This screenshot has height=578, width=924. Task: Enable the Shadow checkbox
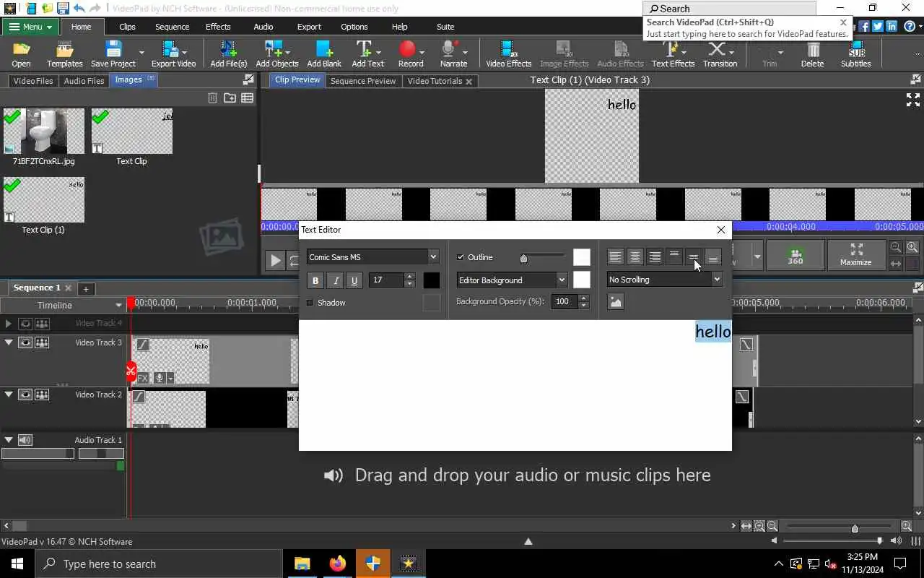pos(310,303)
